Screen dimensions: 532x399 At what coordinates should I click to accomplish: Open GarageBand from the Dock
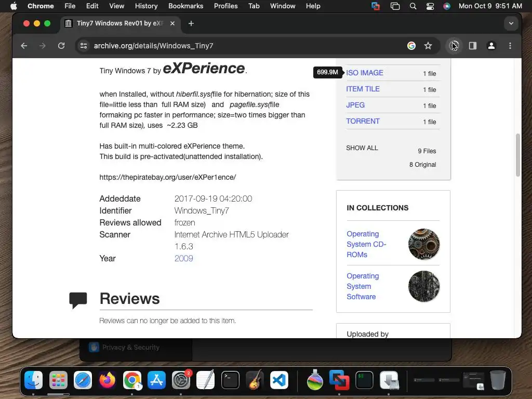click(255, 380)
